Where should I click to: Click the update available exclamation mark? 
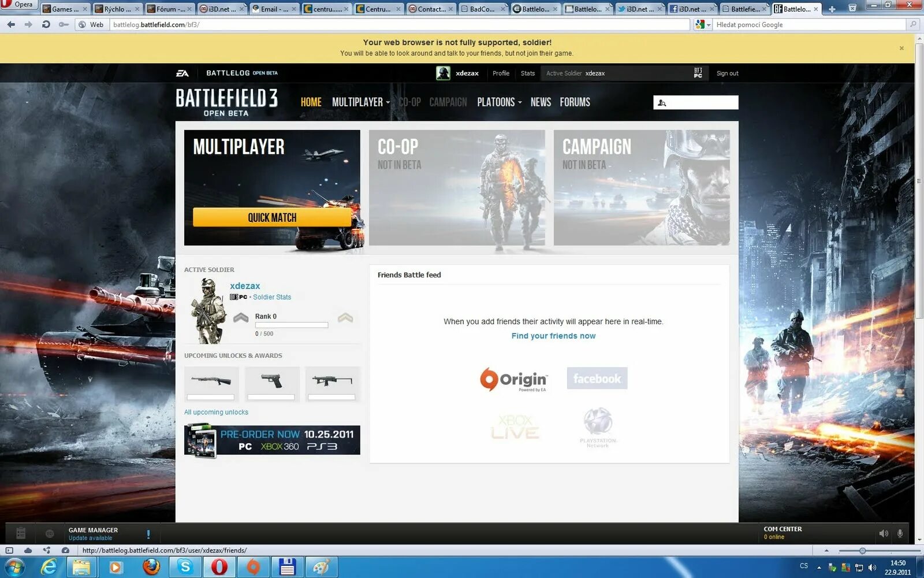[148, 534]
